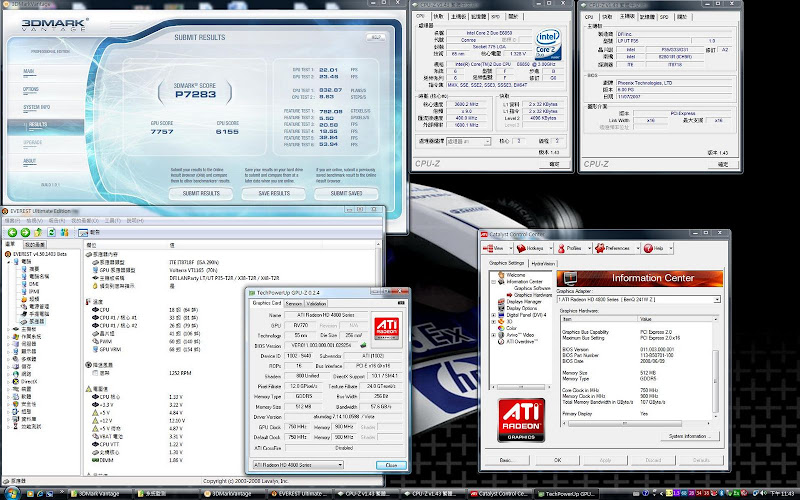Viewport: 800px width, 500px height.
Task: Click SUBMIT SAVED button in 3DMark
Action: tap(346, 193)
